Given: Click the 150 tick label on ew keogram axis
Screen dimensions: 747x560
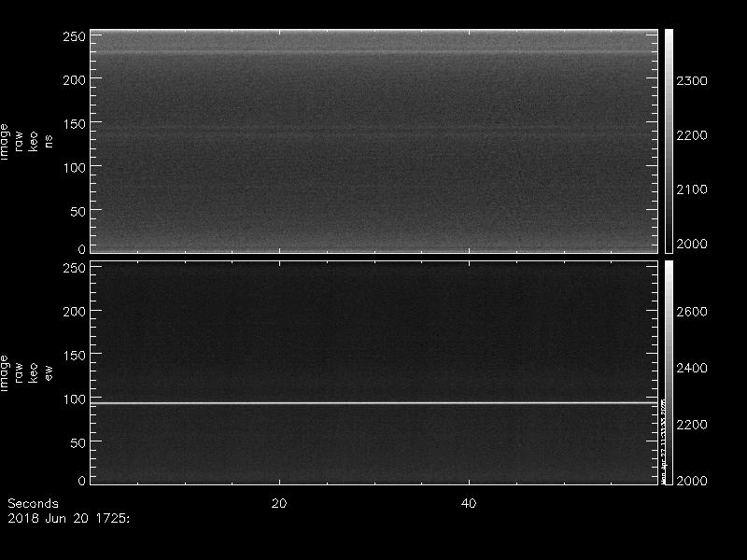Looking at the screenshot, I should [74, 356].
